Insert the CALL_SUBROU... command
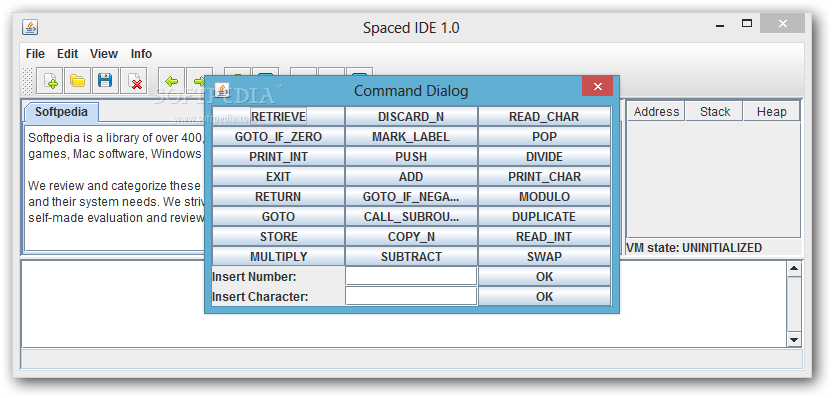Image resolution: width=832 pixels, height=398 pixels. coord(411,217)
